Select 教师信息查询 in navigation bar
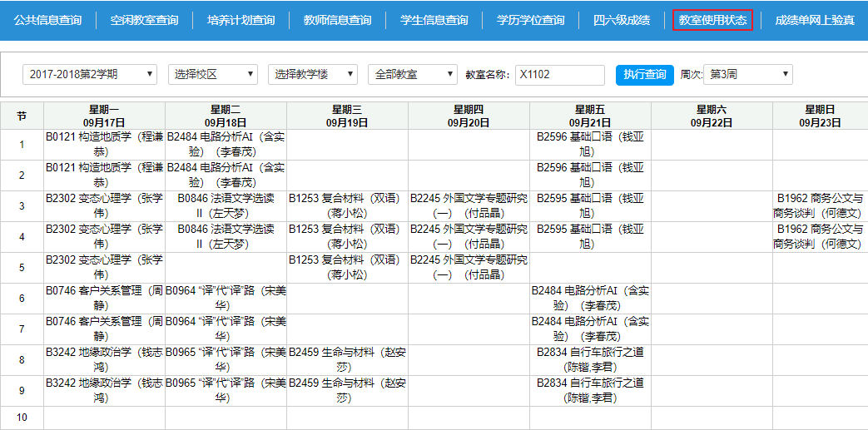Image resolution: width=868 pixels, height=430 pixels. (337, 20)
